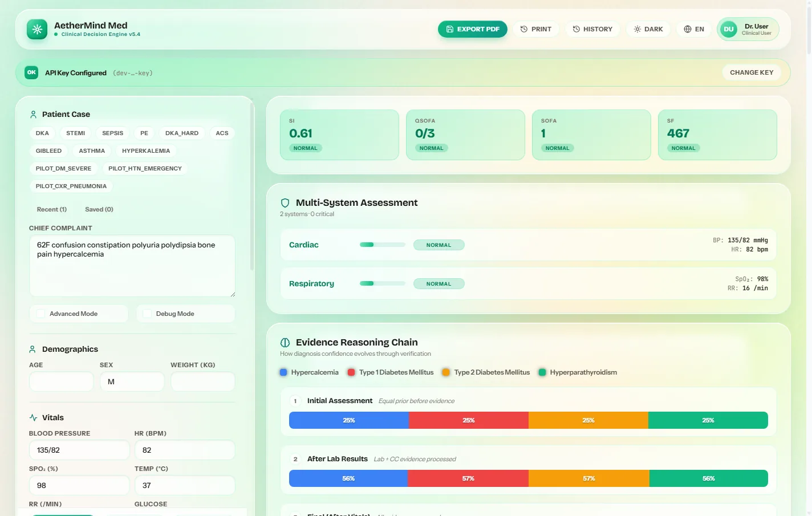Click the Multi-System Assessment shield icon
812x516 pixels.
[285, 203]
